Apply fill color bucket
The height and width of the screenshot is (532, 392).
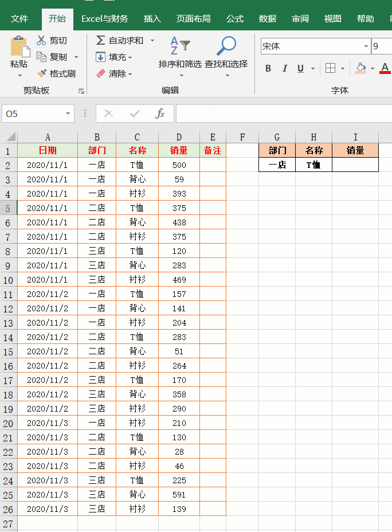coord(360,68)
